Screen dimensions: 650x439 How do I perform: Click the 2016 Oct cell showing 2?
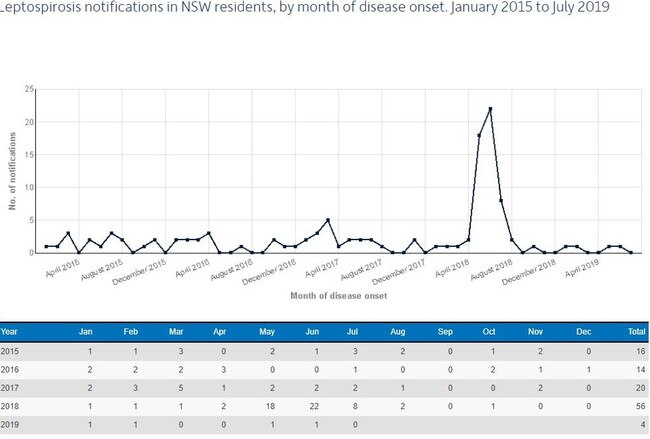coord(492,369)
